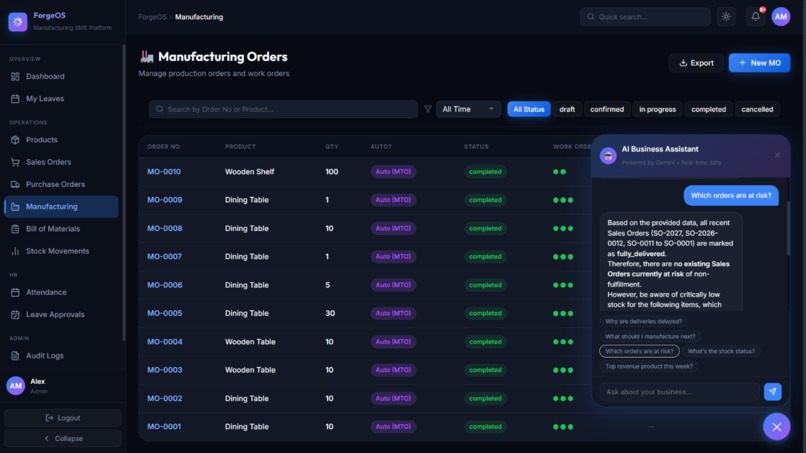
Task: Select Manufacturing sidebar item
Action: point(62,207)
